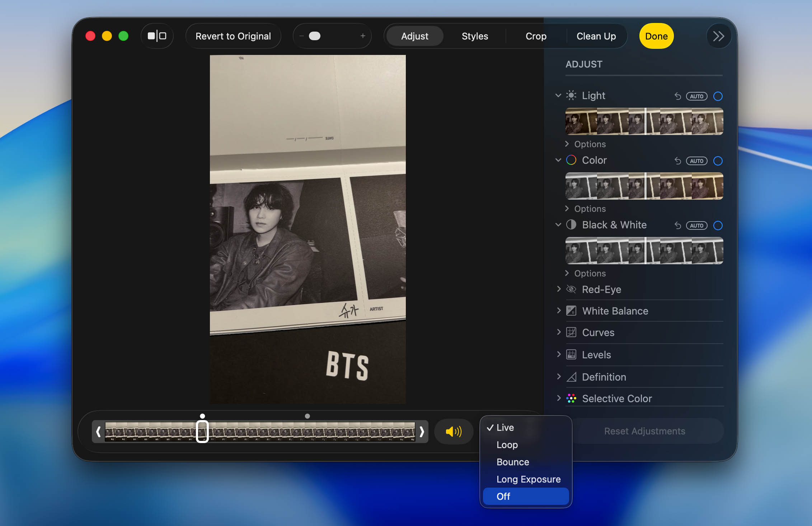
Task: Expand the White Balance section
Action: tap(559, 311)
